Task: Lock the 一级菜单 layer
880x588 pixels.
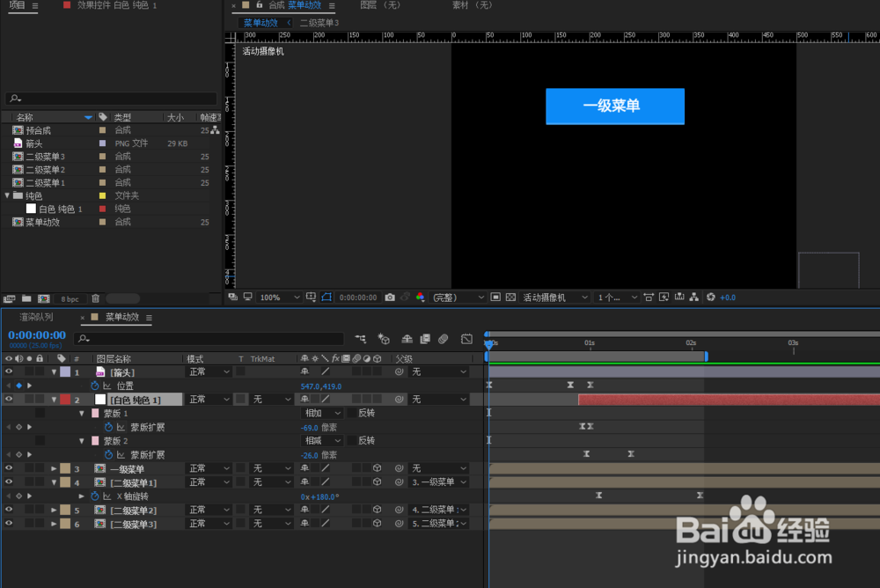Action: 40,467
